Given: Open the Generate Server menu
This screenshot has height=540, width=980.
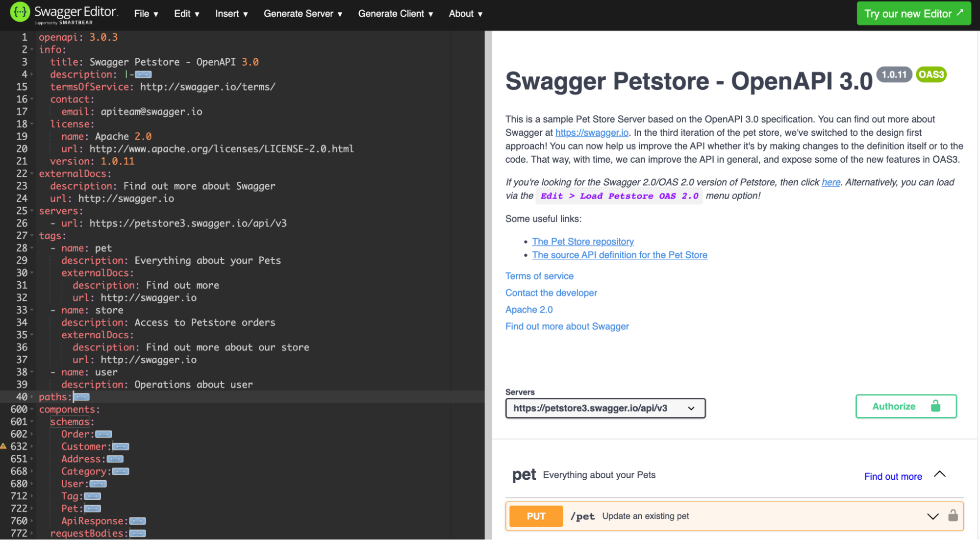Looking at the screenshot, I should pyautogui.click(x=302, y=14).
